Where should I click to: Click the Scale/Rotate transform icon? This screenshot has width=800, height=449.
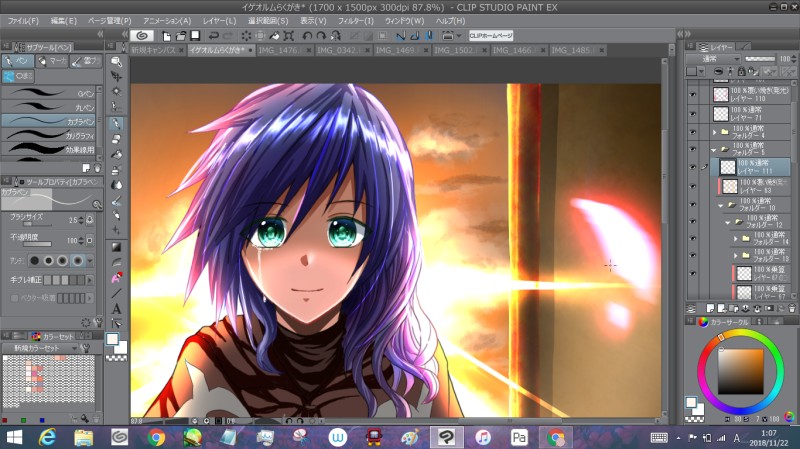[x=289, y=36]
